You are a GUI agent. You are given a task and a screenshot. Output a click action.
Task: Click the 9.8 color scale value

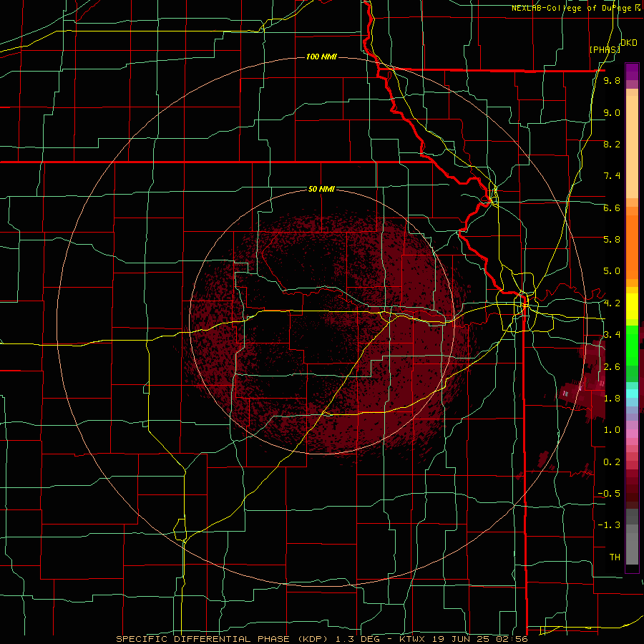point(612,81)
